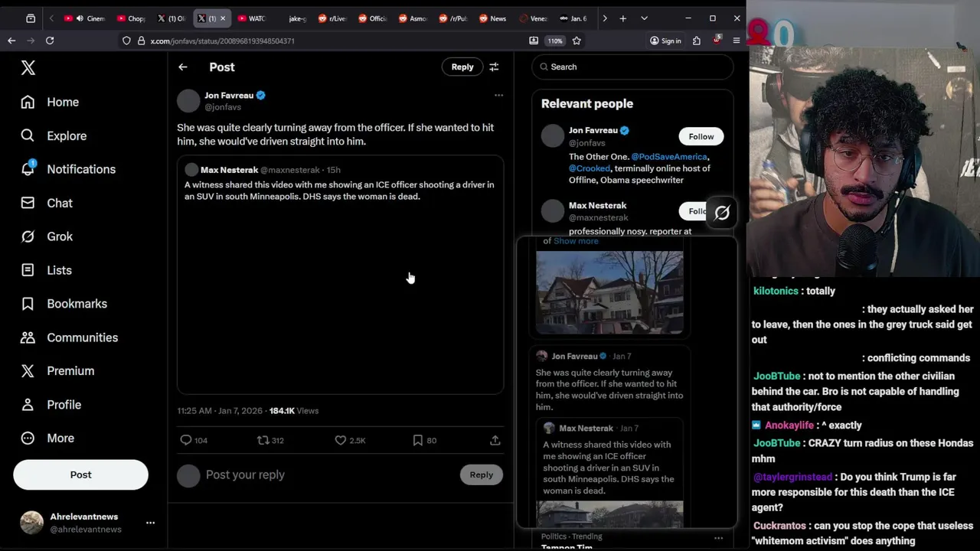
Task: Click the Ahrelevantnews account avatar
Action: tap(31, 523)
